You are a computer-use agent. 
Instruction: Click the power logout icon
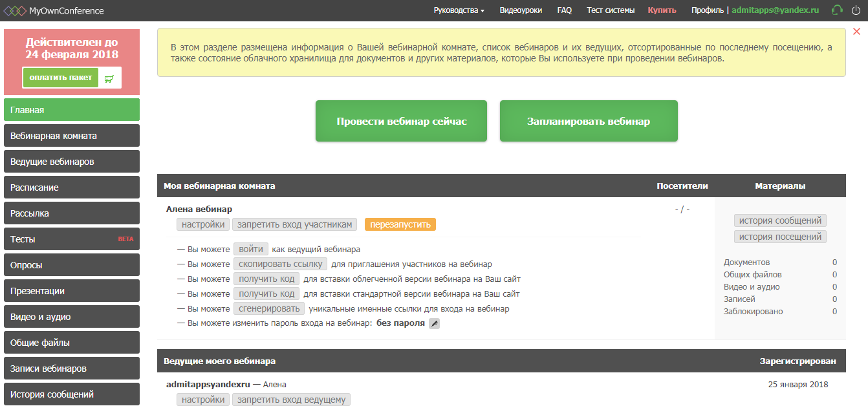[x=856, y=10]
